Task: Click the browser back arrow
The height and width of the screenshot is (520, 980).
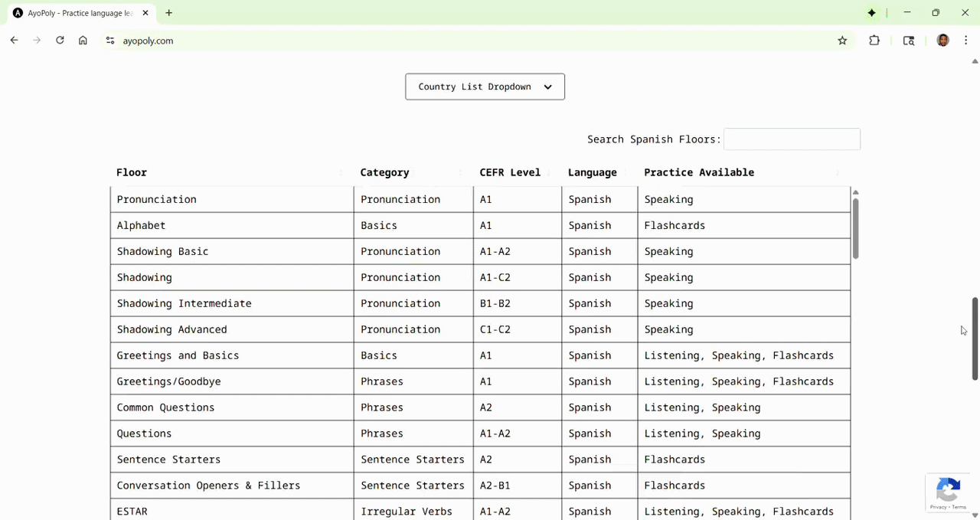Action: point(14,41)
